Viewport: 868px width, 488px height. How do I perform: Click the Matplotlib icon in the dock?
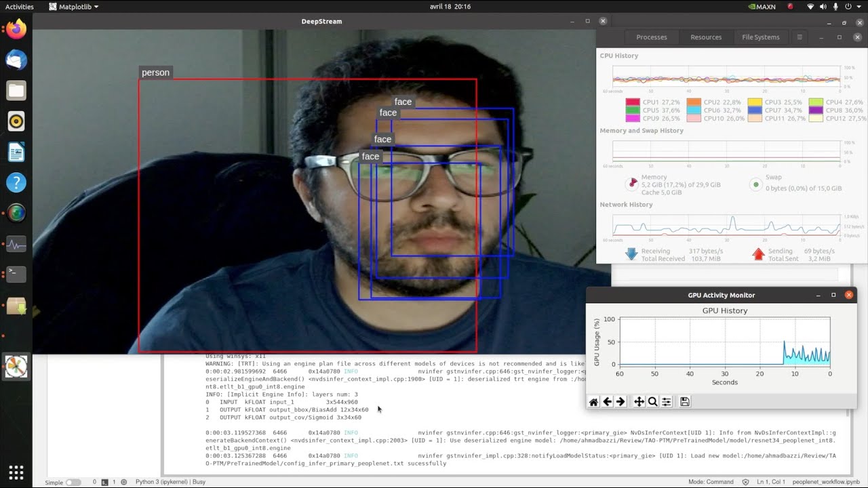(16, 367)
